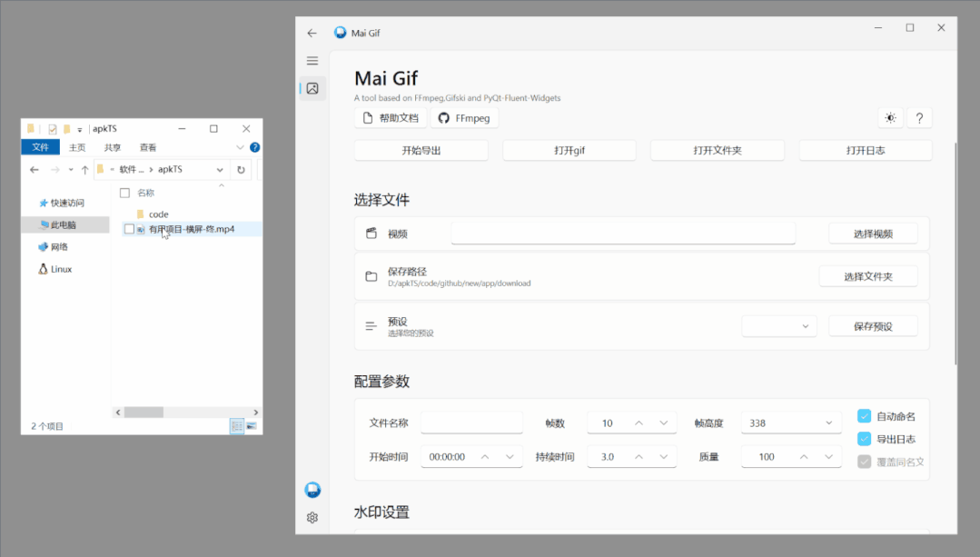Click the 名称 column header
980x557 pixels.
(x=145, y=194)
